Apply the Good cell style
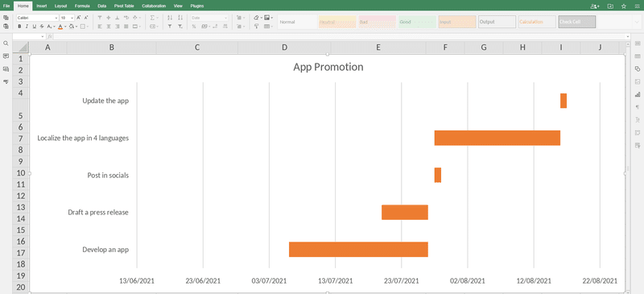 click(417, 22)
